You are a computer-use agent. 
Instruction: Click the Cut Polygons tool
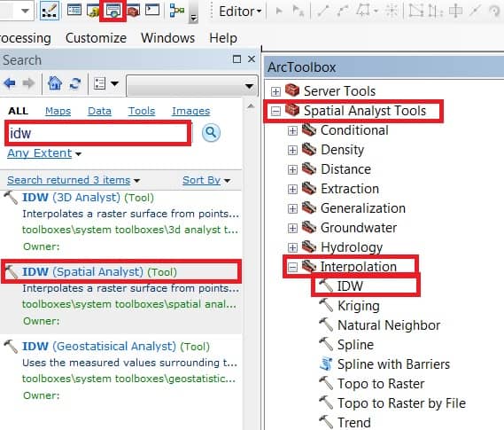coord(455,11)
